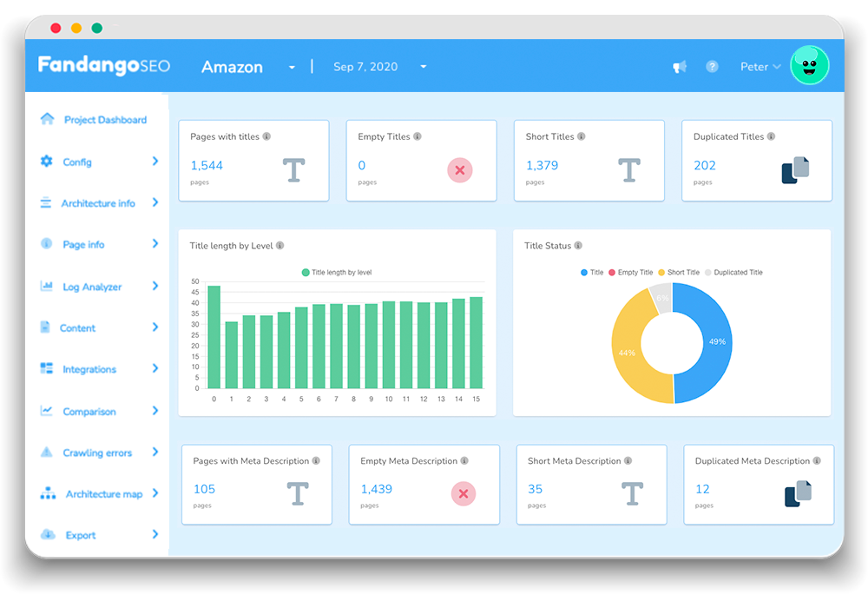Open the Comparison sidebar item
Viewport: 868px width, 608px height.
click(89, 412)
